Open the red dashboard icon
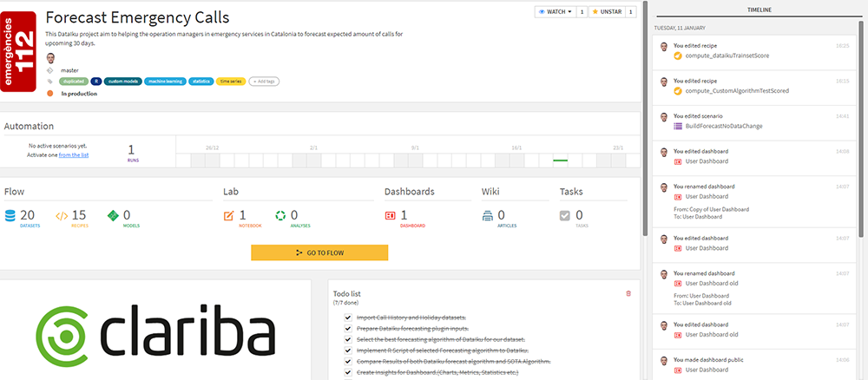Image resolution: width=868 pixels, height=380 pixels. [391, 216]
